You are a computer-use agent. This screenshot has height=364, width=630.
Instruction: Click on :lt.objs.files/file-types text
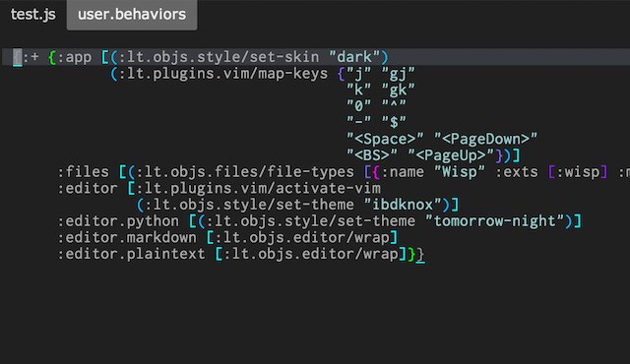tap(245, 172)
